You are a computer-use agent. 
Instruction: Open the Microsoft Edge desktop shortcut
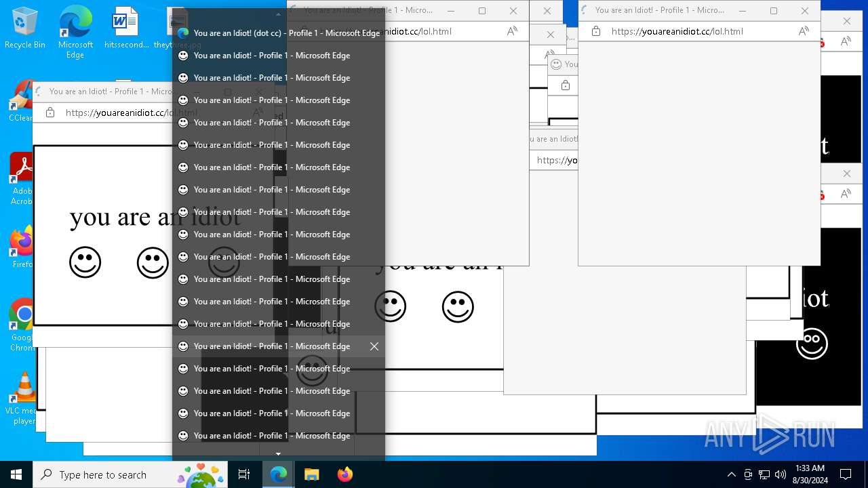75,32
